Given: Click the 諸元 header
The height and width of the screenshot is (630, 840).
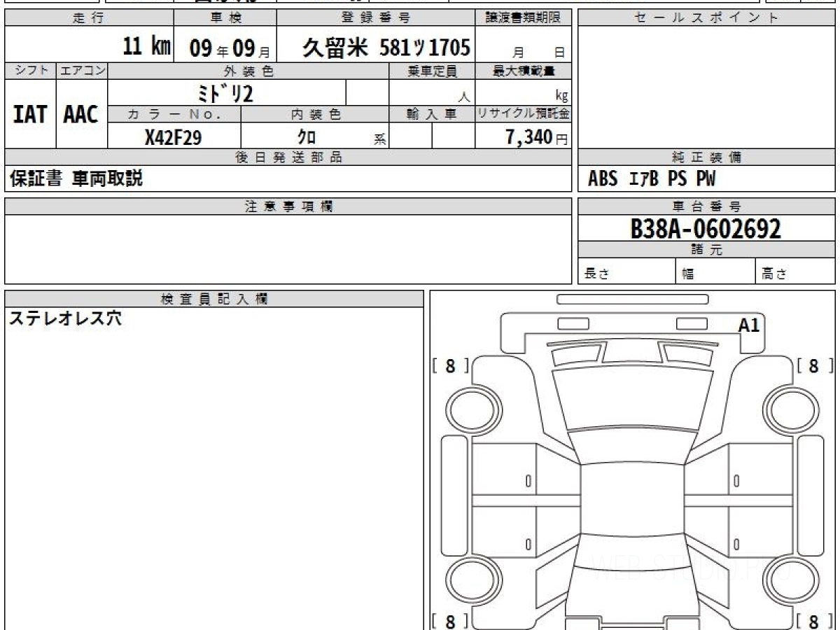Looking at the screenshot, I should tap(706, 250).
